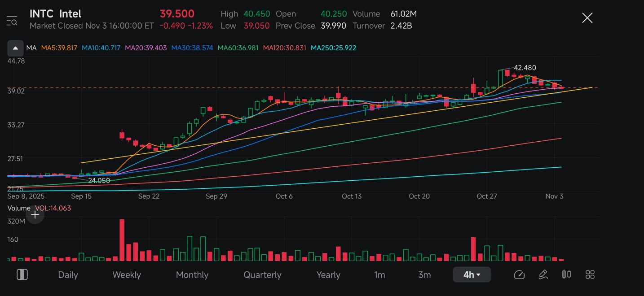Image resolution: width=644 pixels, height=296 pixels.
Task: Open the stock search list icon
Action: pyautogui.click(x=12, y=21)
